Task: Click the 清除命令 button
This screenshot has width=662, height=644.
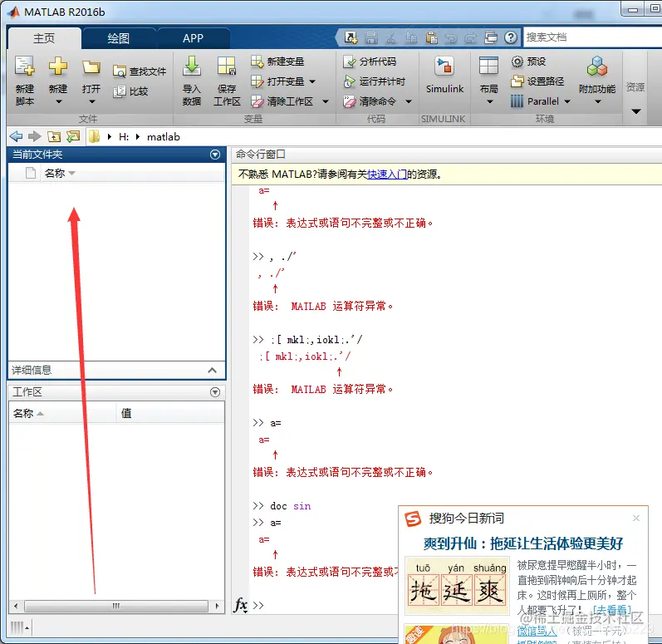Action: [370, 101]
